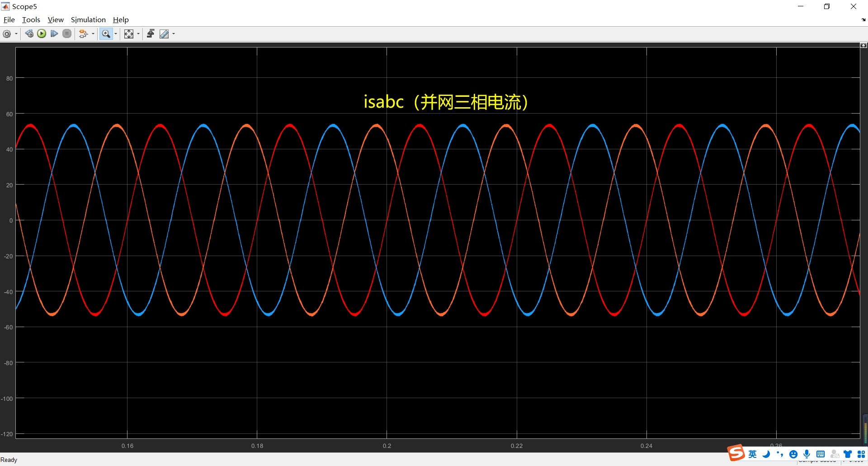Click the 60 y-axis tick label
The height and width of the screenshot is (466, 868).
pos(9,114)
